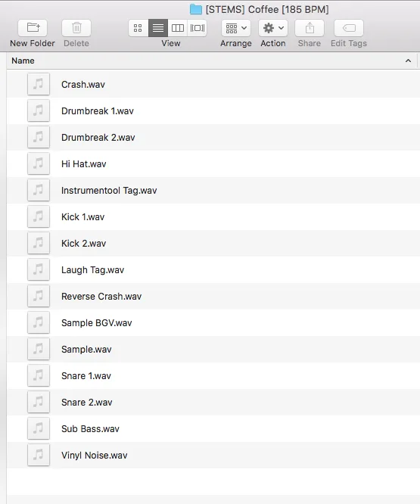Click the window title [STEMS] Coffee [185 BPM]
This screenshot has height=504, width=420.
267,10
